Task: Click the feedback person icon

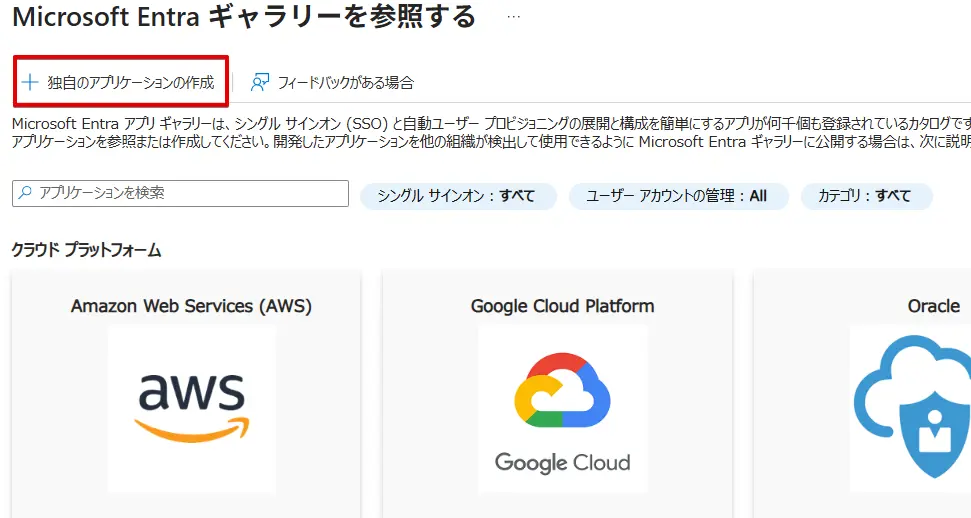Action: point(261,82)
